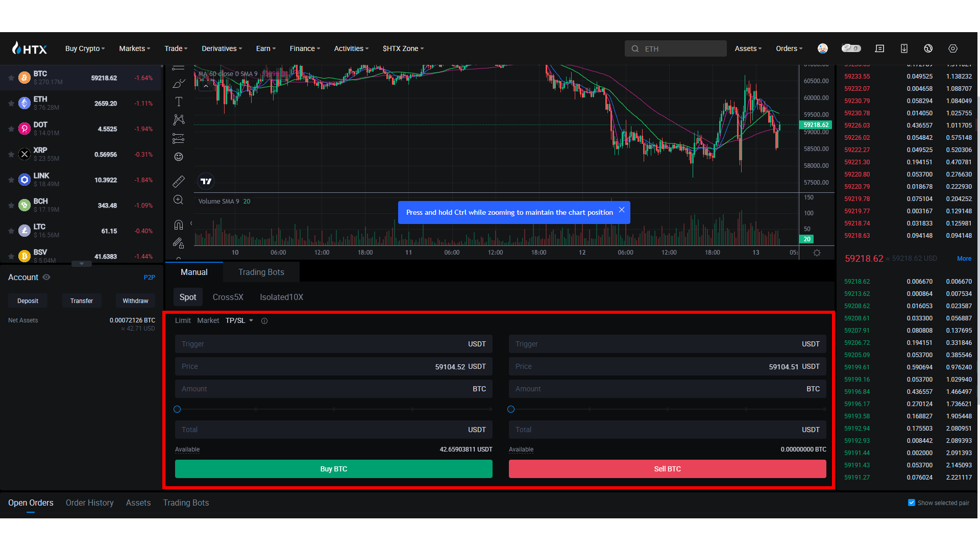Expand the Markets dropdown
The image size is (980, 551).
(x=135, y=48)
